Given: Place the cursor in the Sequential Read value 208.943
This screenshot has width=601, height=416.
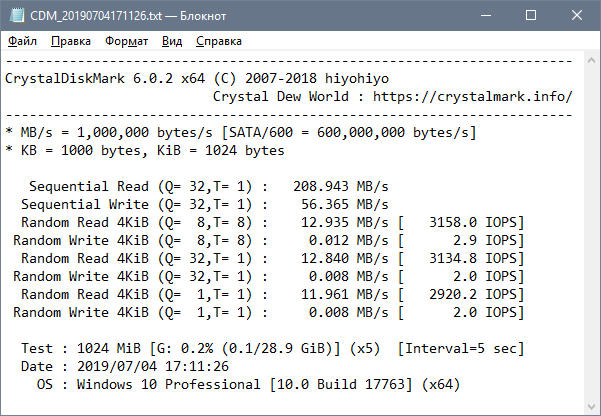Looking at the screenshot, I should click(321, 187).
